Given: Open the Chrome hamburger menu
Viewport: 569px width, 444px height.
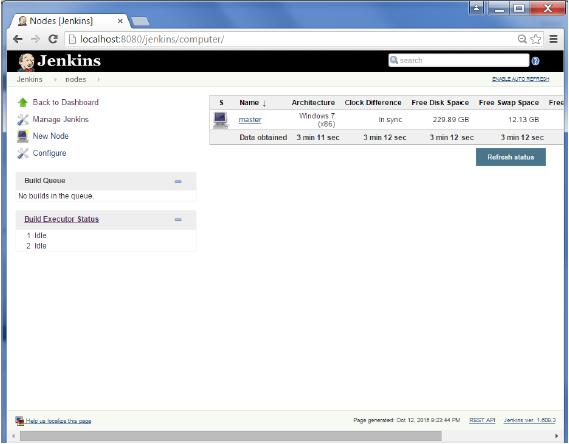Looking at the screenshot, I should click(553, 39).
